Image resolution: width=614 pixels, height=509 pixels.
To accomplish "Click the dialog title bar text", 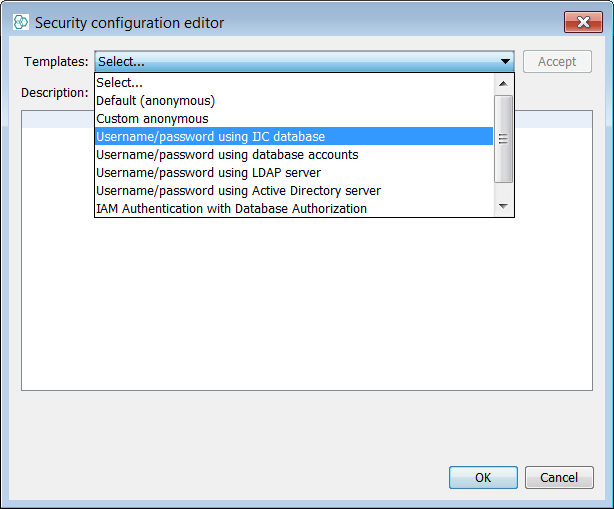I will point(130,22).
